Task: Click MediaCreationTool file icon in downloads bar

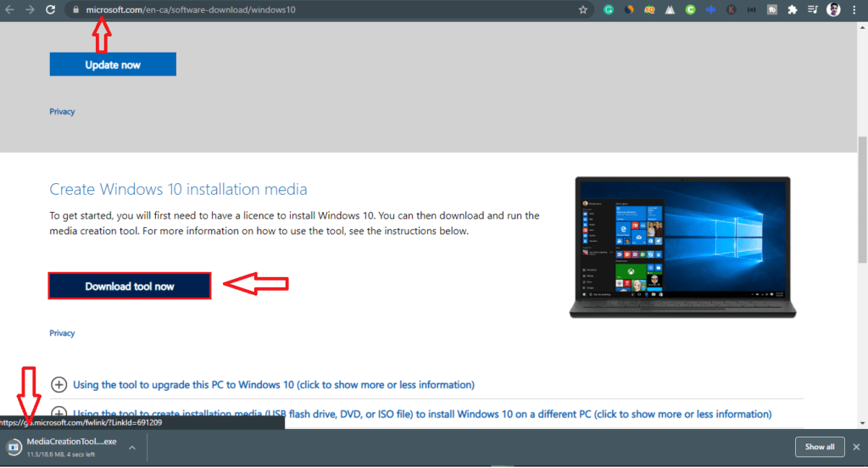Action: click(14, 447)
